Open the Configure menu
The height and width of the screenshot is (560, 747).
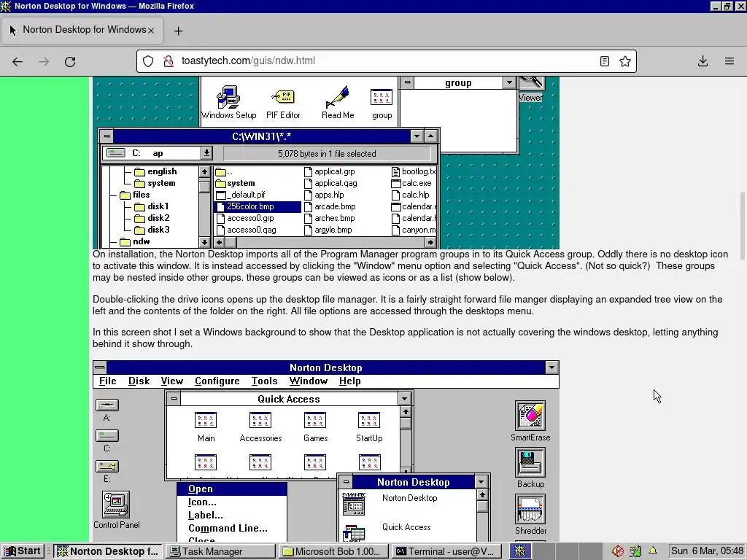click(217, 381)
